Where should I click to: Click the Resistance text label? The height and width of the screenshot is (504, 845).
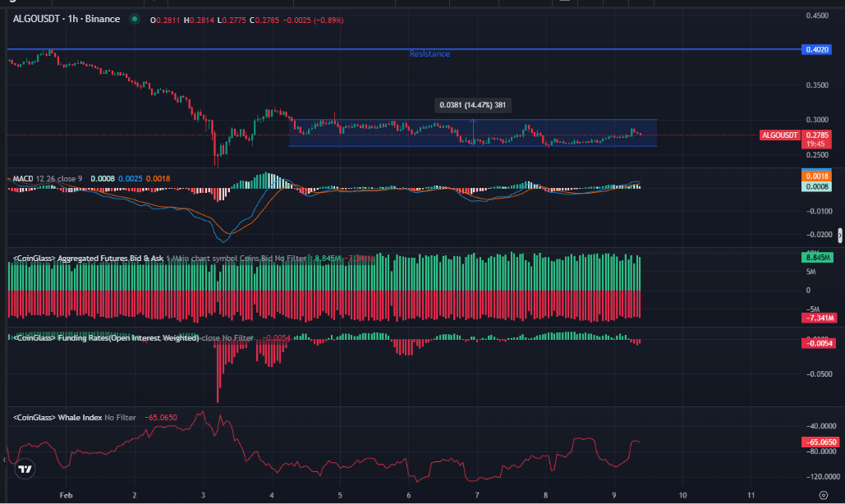click(x=429, y=54)
